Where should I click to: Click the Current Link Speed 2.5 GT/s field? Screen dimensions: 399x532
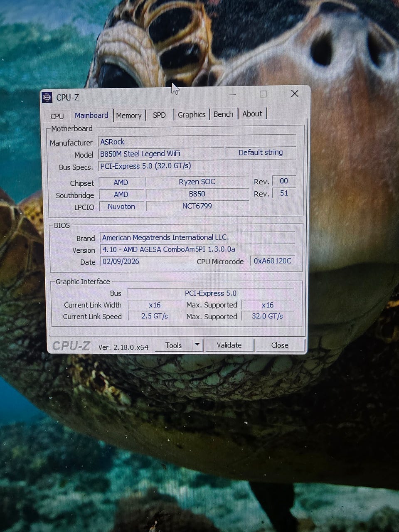tap(155, 316)
